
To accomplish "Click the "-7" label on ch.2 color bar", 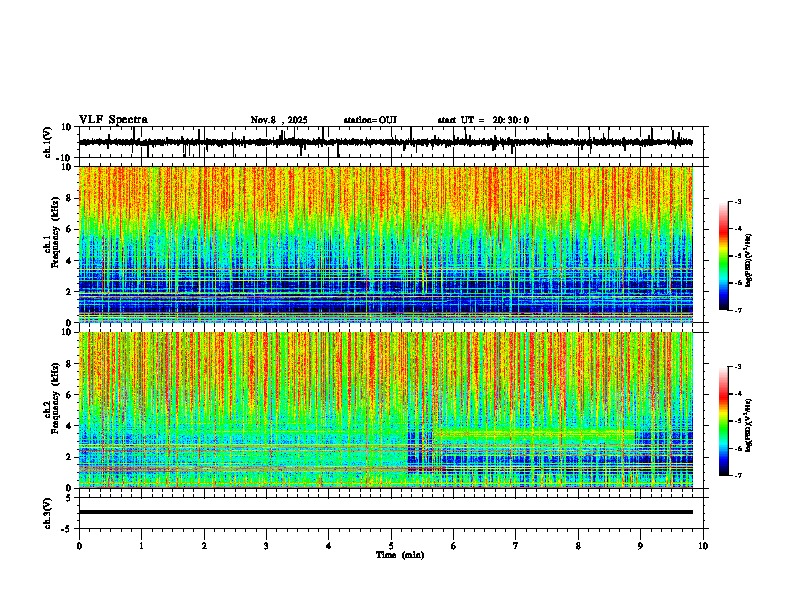I will (x=737, y=476).
